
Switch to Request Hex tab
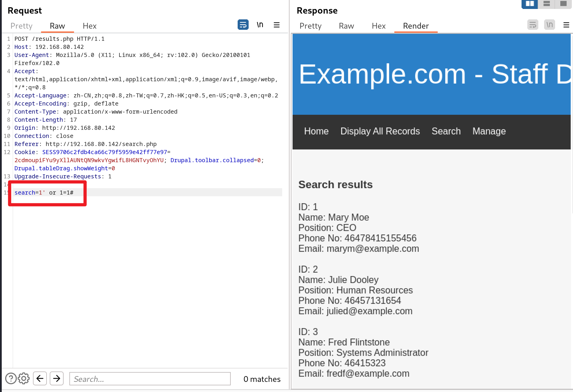tap(90, 26)
